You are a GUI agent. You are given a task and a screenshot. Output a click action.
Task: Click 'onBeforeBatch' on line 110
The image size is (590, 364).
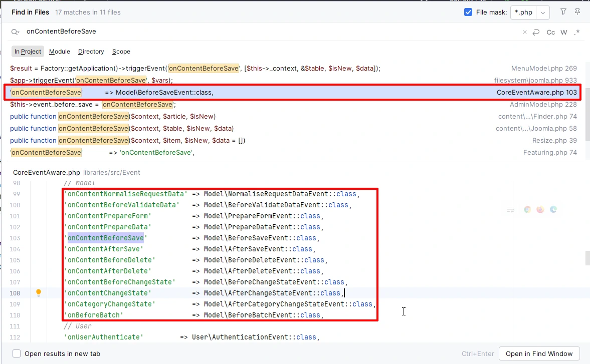click(94, 315)
